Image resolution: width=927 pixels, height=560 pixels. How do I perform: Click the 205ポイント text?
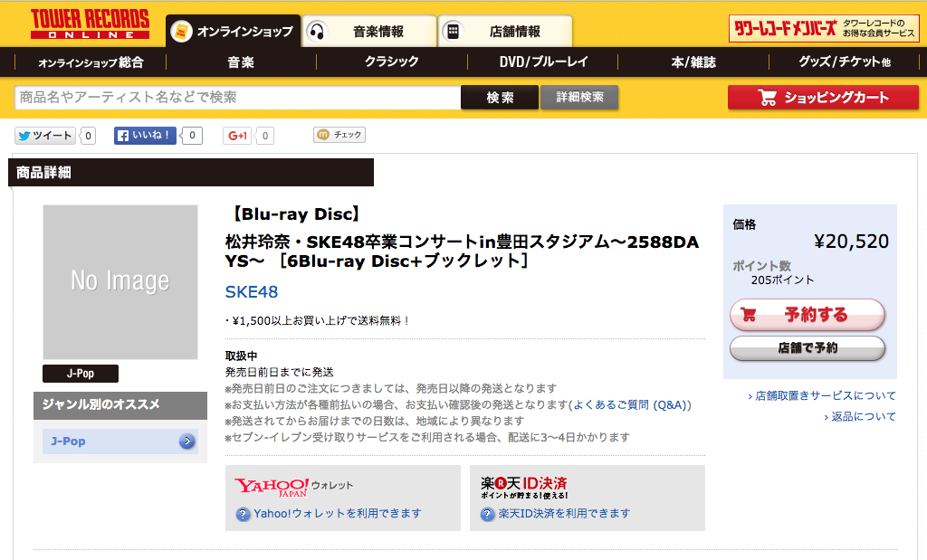coord(783,280)
